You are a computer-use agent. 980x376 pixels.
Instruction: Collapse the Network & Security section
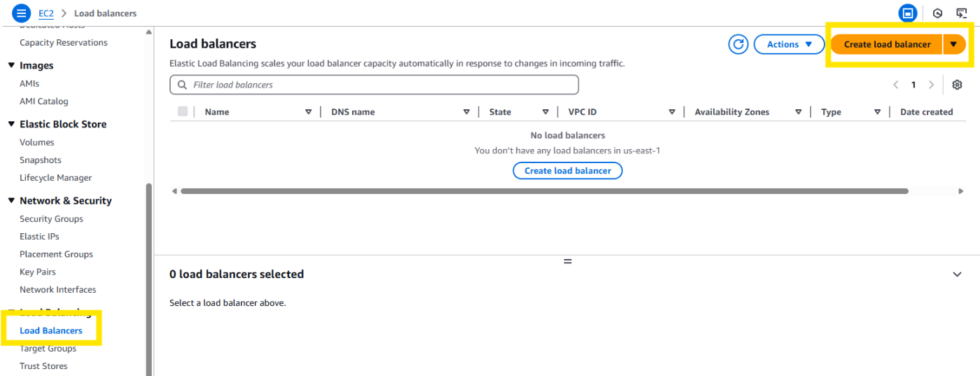click(x=11, y=200)
